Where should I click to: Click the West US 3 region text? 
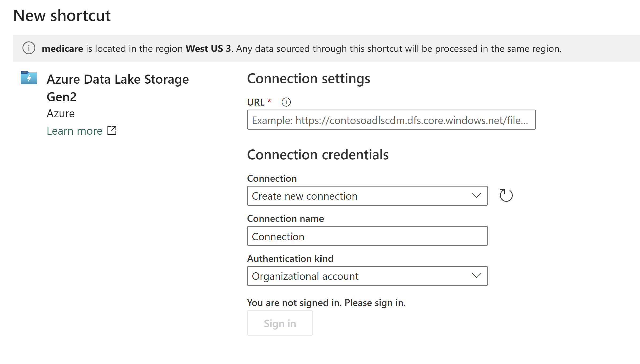208,49
